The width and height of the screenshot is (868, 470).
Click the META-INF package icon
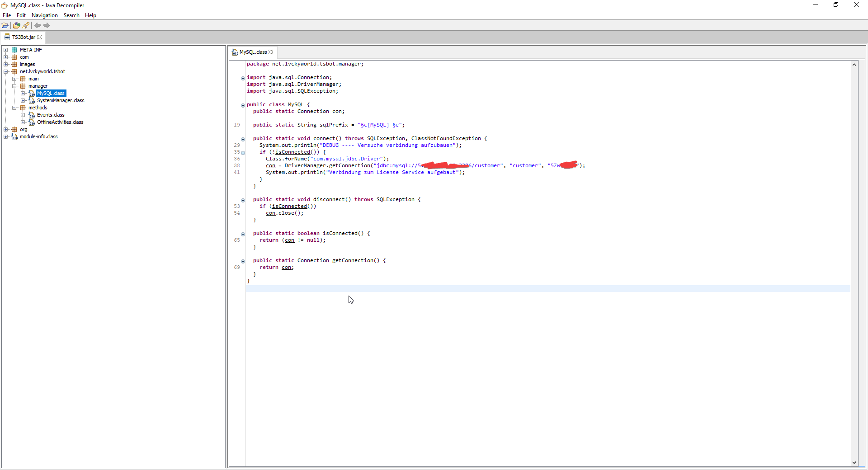click(x=14, y=50)
